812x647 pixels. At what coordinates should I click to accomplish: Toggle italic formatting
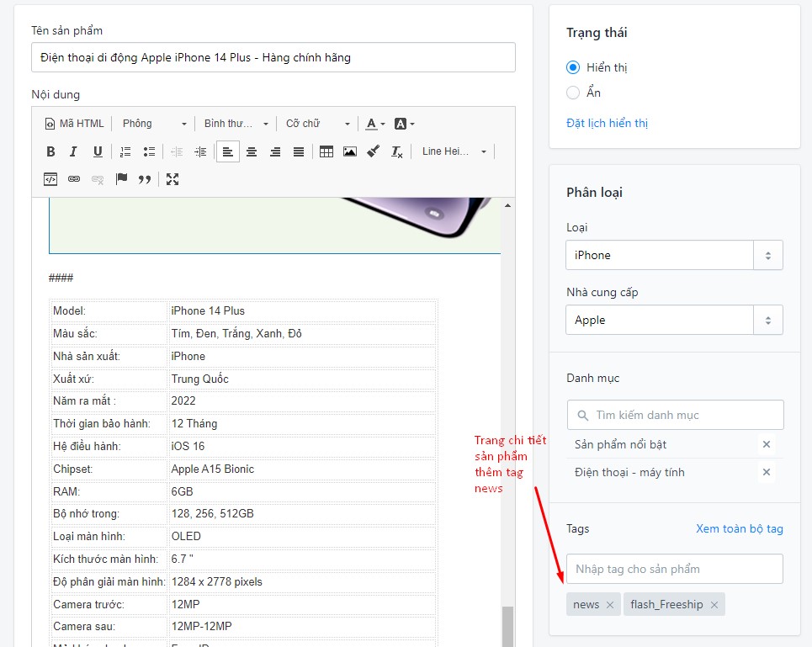pyautogui.click(x=73, y=151)
